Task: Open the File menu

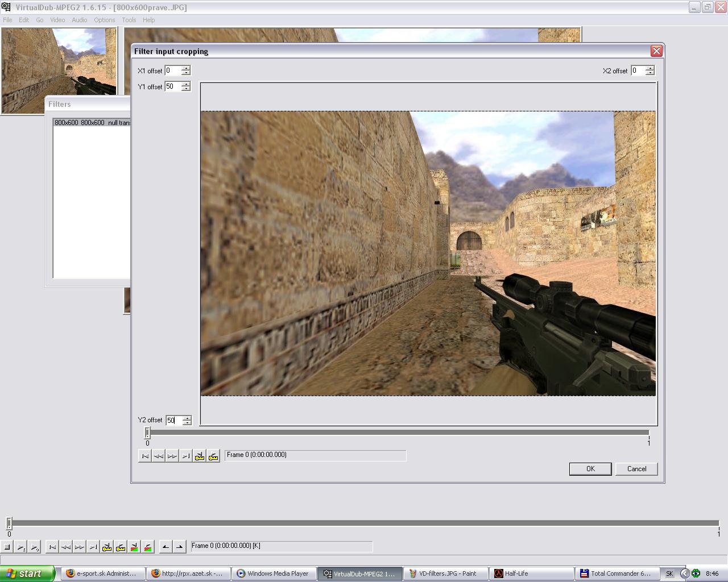Action: coord(7,20)
